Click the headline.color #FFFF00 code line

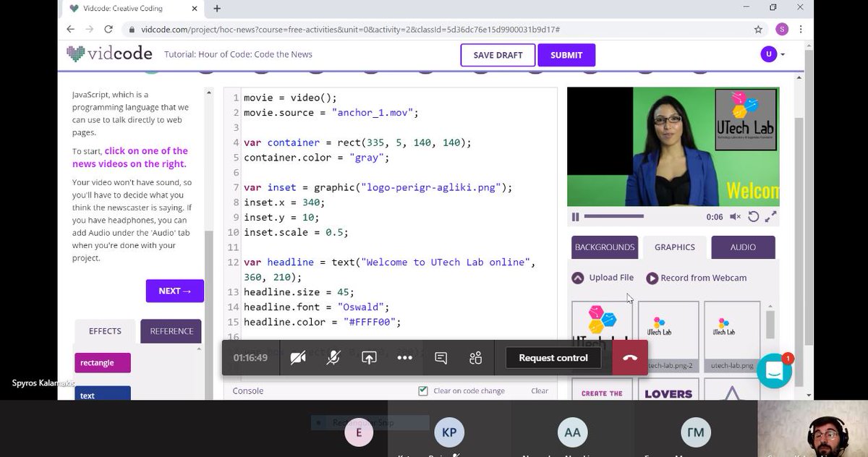point(322,322)
